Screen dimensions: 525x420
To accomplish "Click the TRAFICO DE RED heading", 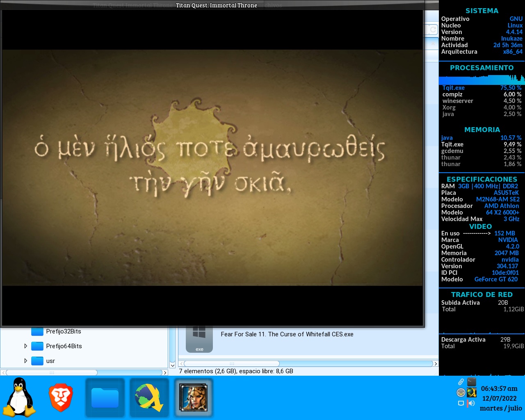I will pos(482,294).
